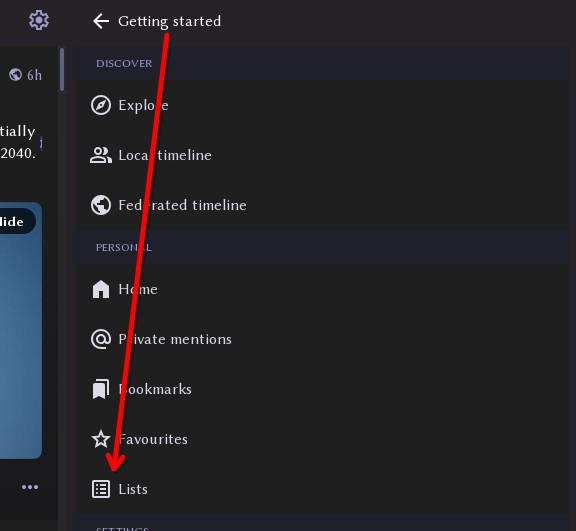Click the Lists icon

click(x=101, y=489)
